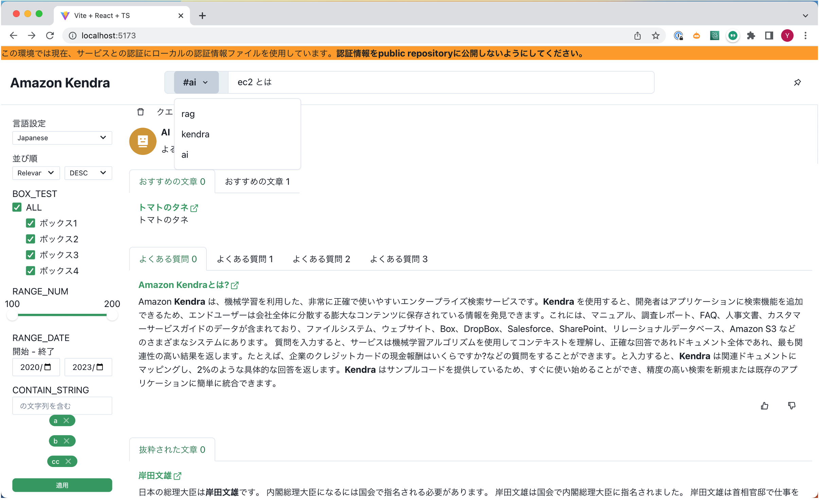
Task: Click the CONTAIN_STRING text input field
Action: 62,406
